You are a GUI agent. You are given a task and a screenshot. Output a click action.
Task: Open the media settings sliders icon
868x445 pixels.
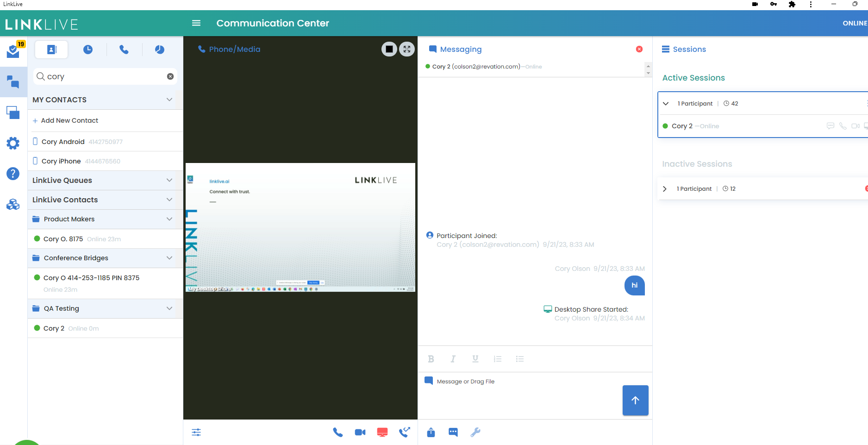tap(196, 432)
